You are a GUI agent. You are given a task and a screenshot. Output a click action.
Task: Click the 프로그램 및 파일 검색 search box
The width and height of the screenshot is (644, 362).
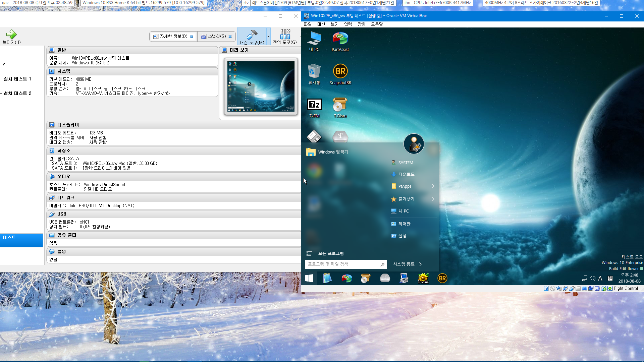point(346,264)
